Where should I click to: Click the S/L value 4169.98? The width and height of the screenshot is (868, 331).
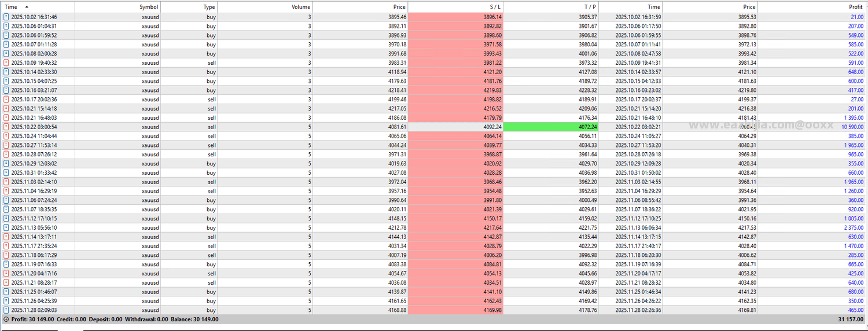coord(492,310)
